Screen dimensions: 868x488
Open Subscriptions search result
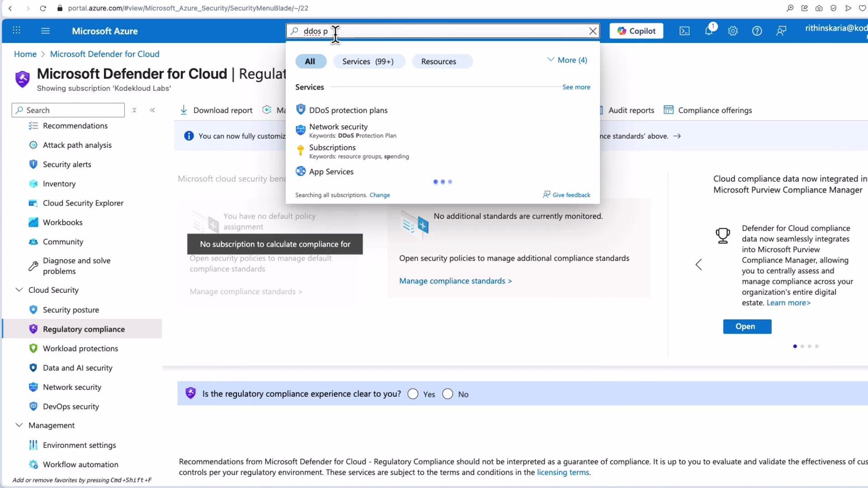click(332, 148)
